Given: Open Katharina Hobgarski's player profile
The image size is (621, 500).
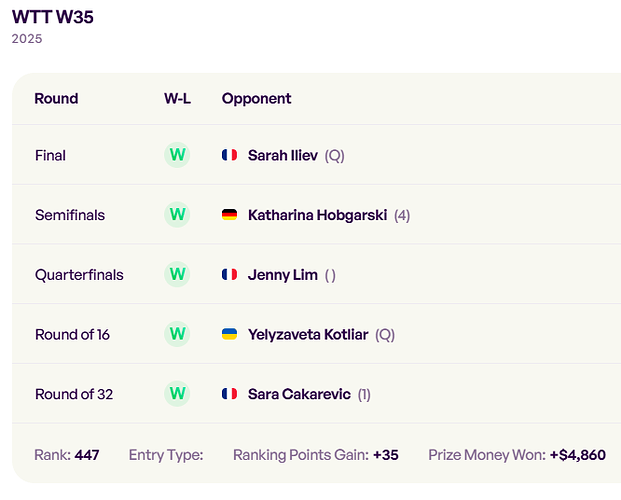Looking at the screenshot, I should pyautogui.click(x=318, y=215).
